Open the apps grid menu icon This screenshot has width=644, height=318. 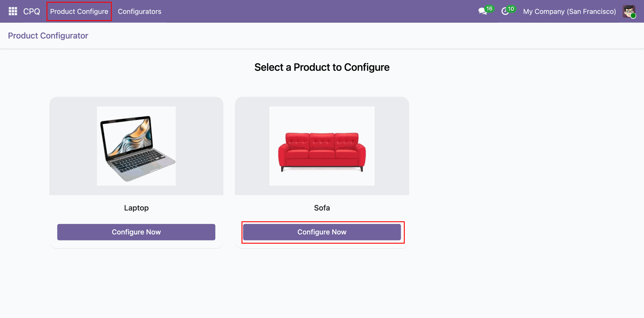coord(13,11)
